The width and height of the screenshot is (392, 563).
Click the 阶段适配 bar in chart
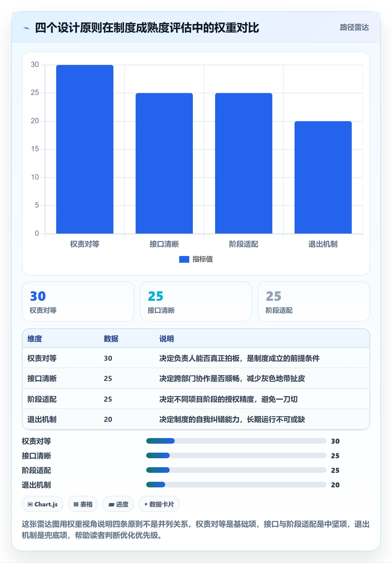[244, 163]
